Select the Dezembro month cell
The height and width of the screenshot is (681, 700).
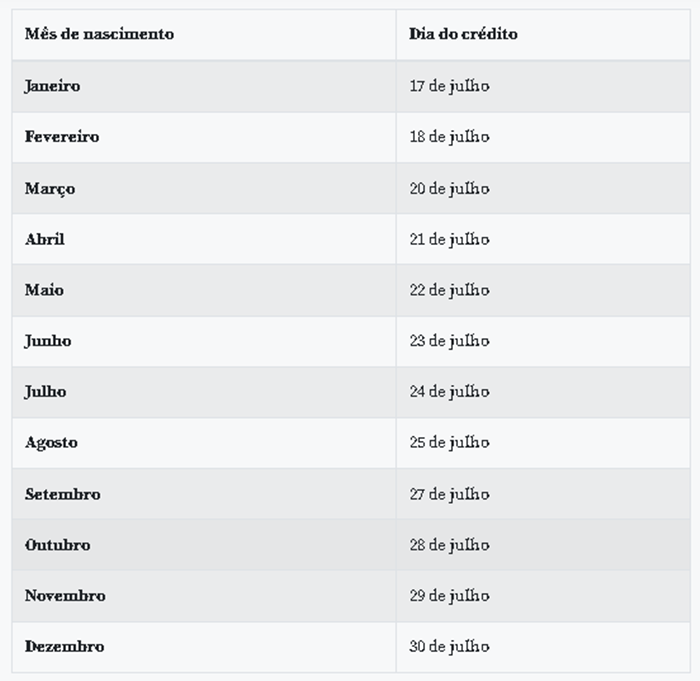click(x=64, y=647)
